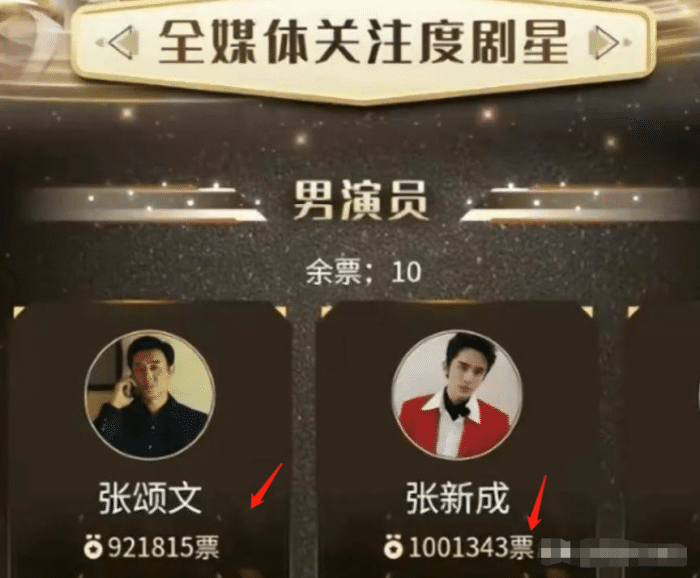Click the 1001343票 vote count
This screenshot has width=700, height=578.
(x=471, y=547)
